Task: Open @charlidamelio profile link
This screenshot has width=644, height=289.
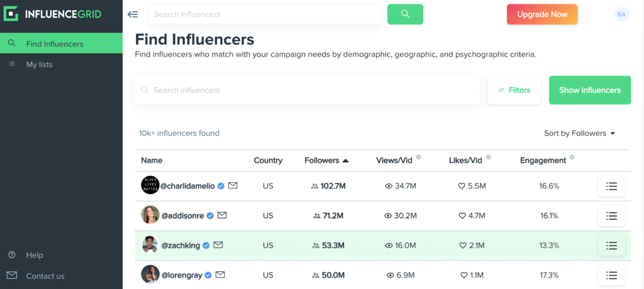Action: (187, 186)
